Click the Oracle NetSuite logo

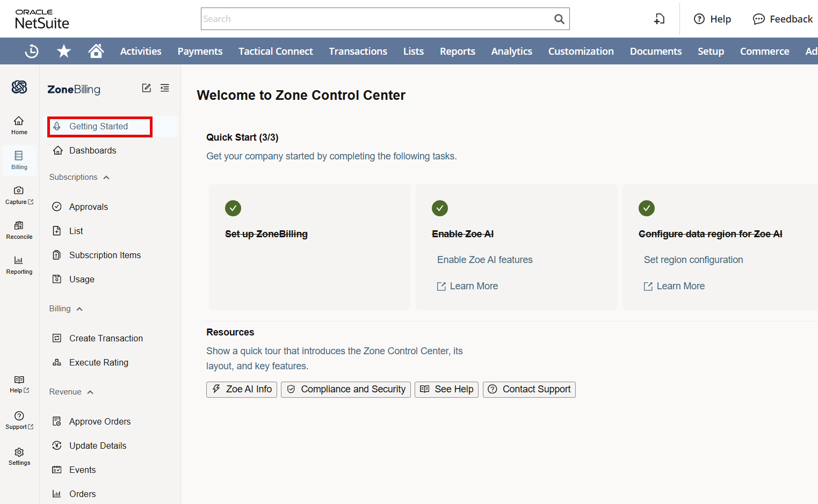42,19
